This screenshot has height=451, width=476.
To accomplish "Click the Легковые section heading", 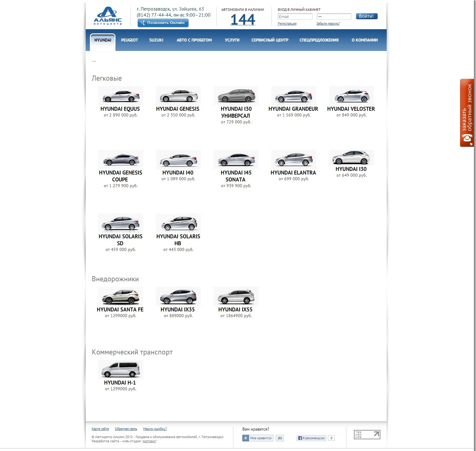I will [x=107, y=79].
